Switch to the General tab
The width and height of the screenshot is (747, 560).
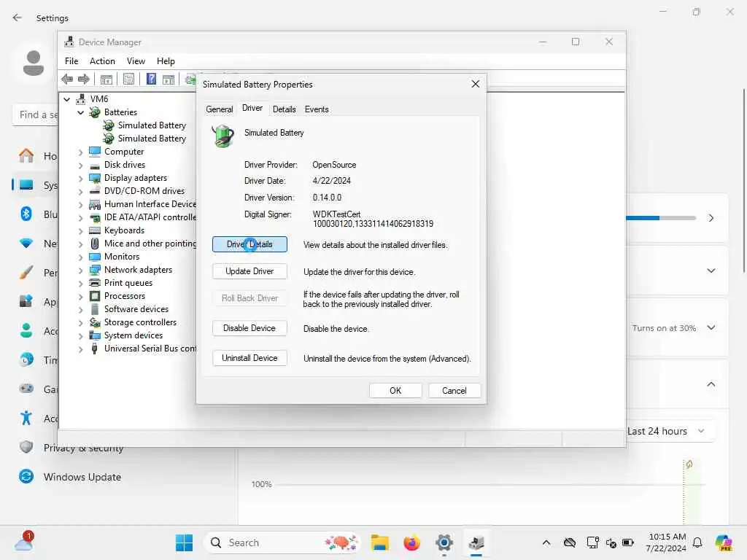pyautogui.click(x=220, y=109)
